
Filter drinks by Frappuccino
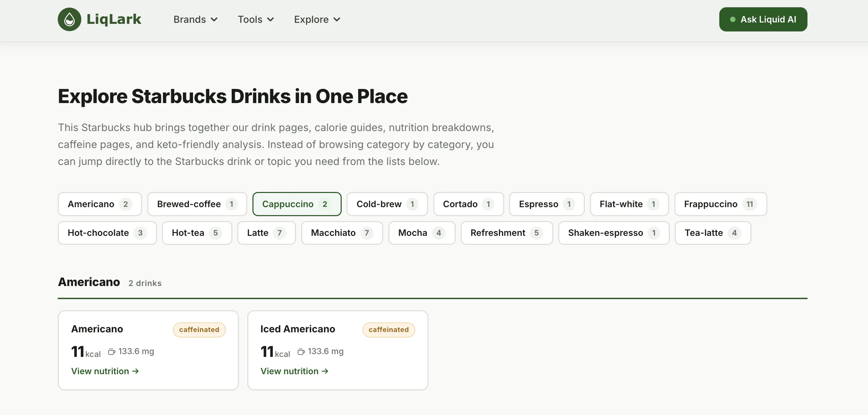click(x=721, y=204)
